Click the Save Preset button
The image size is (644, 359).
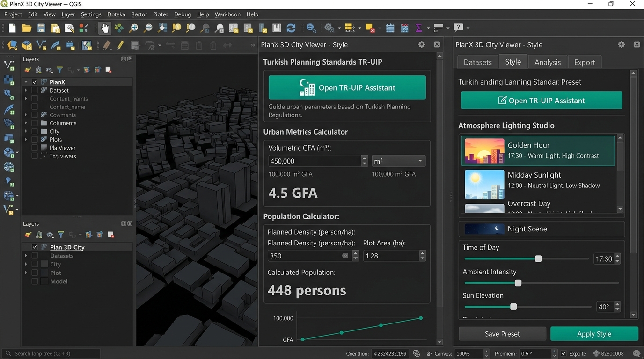[502, 334]
